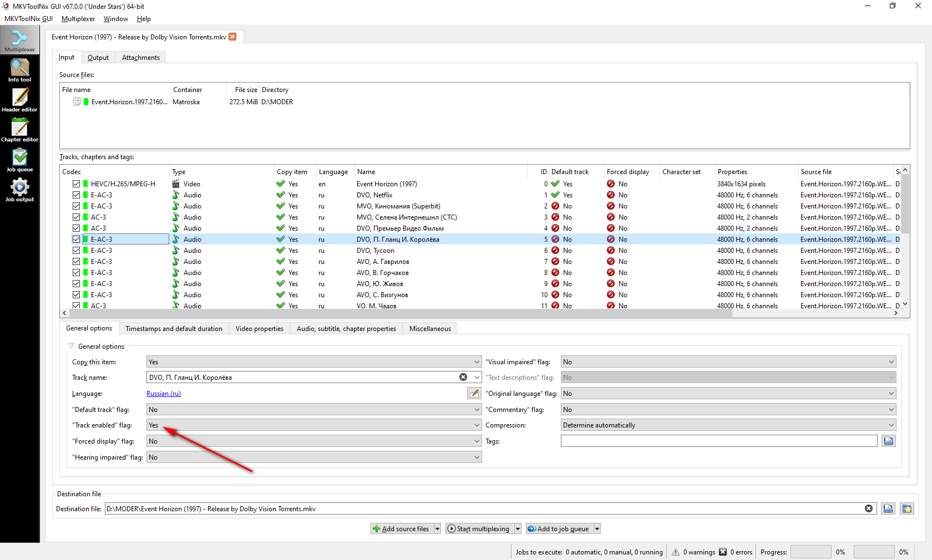Open the Window menu
Image resolution: width=932 pixels, height=560 pixels.
(116, 18)
